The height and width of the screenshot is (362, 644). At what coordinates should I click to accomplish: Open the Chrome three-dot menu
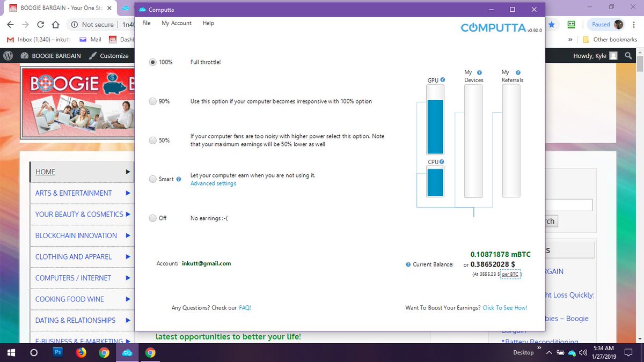coord(634,25)
